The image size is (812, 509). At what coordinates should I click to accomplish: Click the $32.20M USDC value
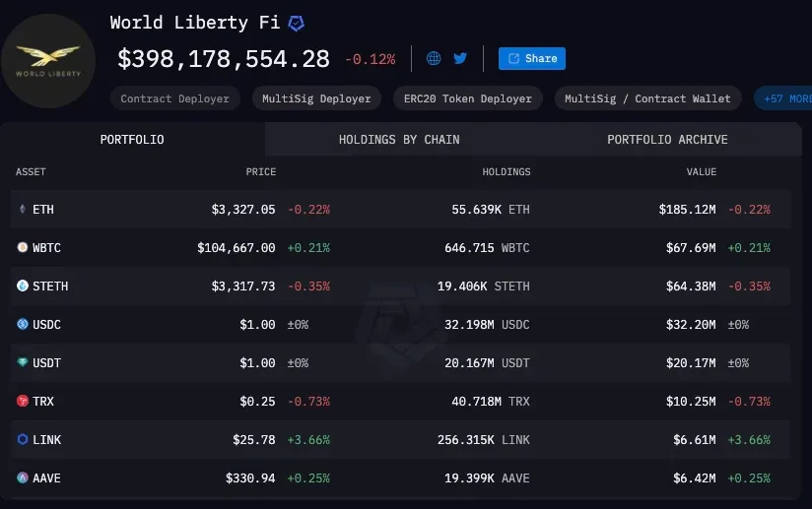[x=691, y=324]
